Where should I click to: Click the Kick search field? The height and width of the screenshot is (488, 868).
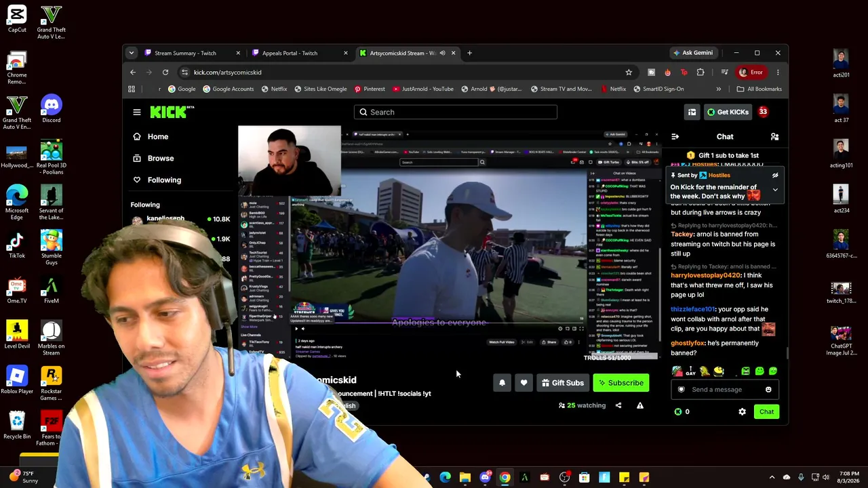pos(456,112)
